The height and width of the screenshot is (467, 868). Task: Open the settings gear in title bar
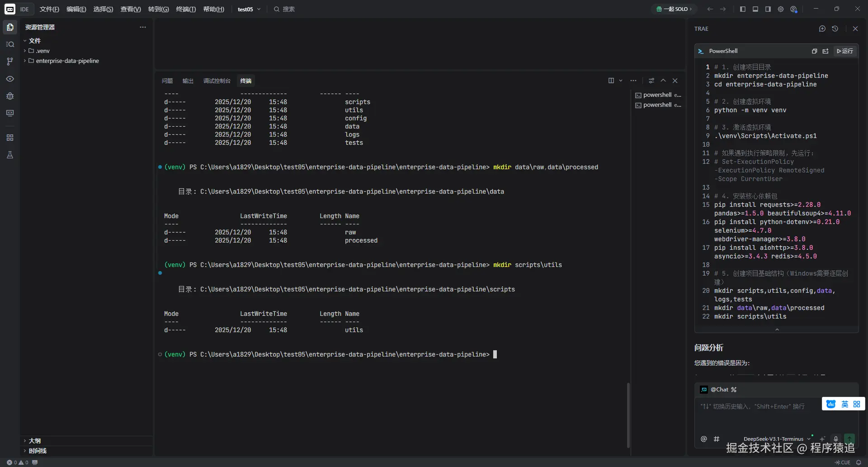coord(781,9)
